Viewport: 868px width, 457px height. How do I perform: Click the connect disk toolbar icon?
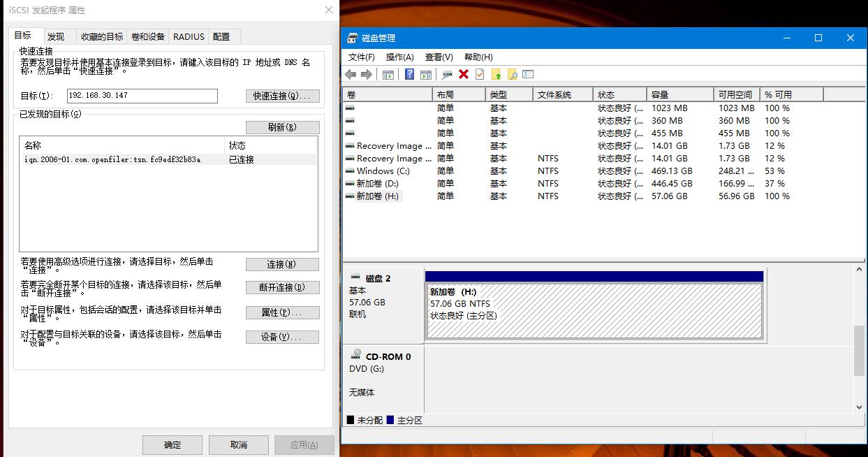[447, 74]
